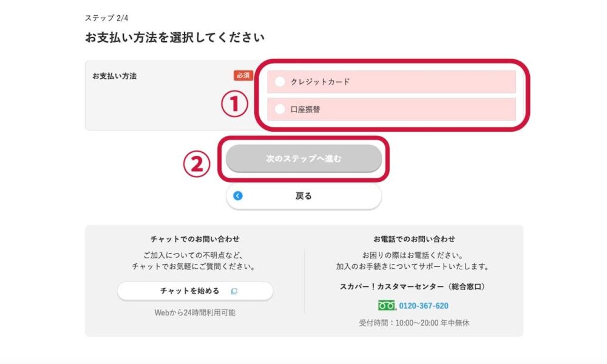
Task: Open phone number 0120-367-620 link
Action: click(424, 306)
